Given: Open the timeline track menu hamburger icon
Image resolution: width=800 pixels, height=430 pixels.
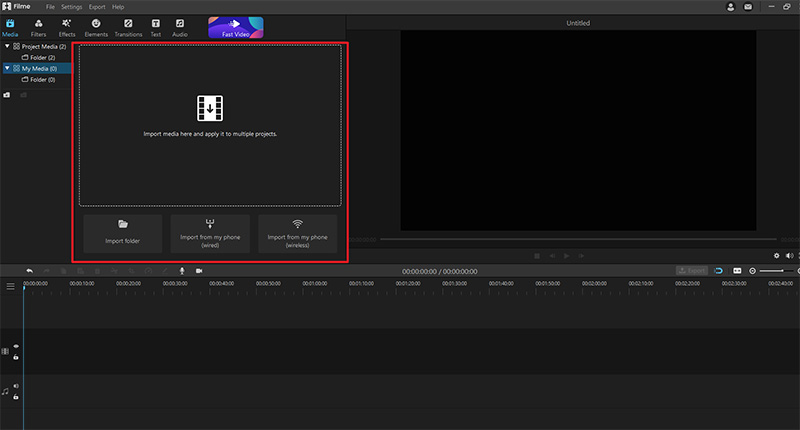Looking at the screenshot, I should click(10, 286).
